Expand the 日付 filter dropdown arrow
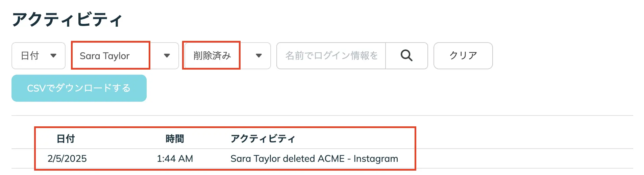The width and height of the screenshot is (644, 175). click(x=53, y=56)
